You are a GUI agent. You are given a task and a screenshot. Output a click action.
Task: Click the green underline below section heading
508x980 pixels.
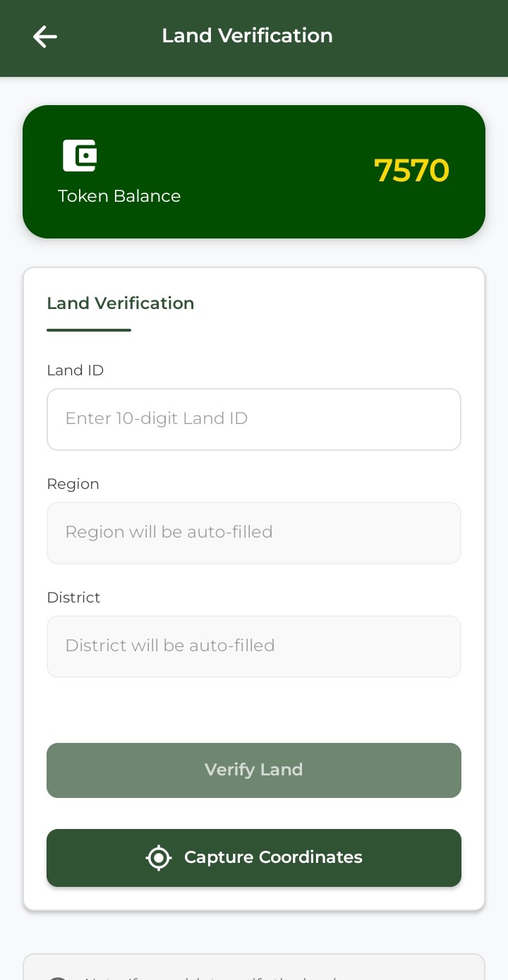[89, 329]
